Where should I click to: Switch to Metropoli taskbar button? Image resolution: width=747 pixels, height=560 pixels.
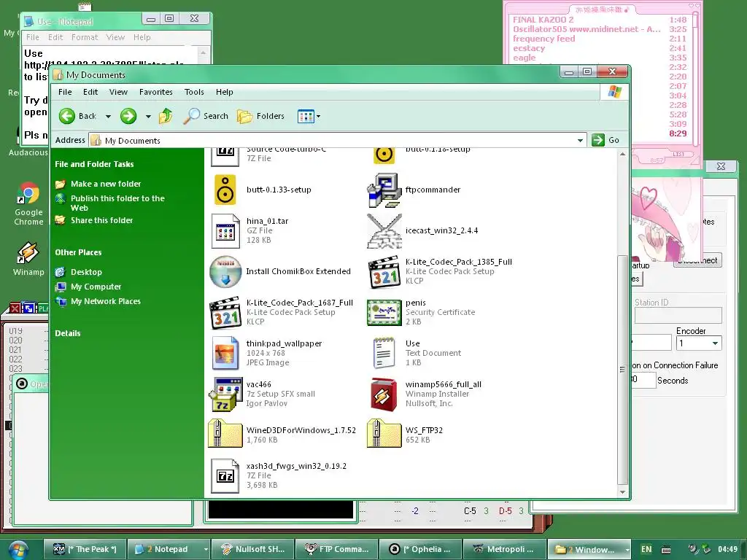pos(504,549)
